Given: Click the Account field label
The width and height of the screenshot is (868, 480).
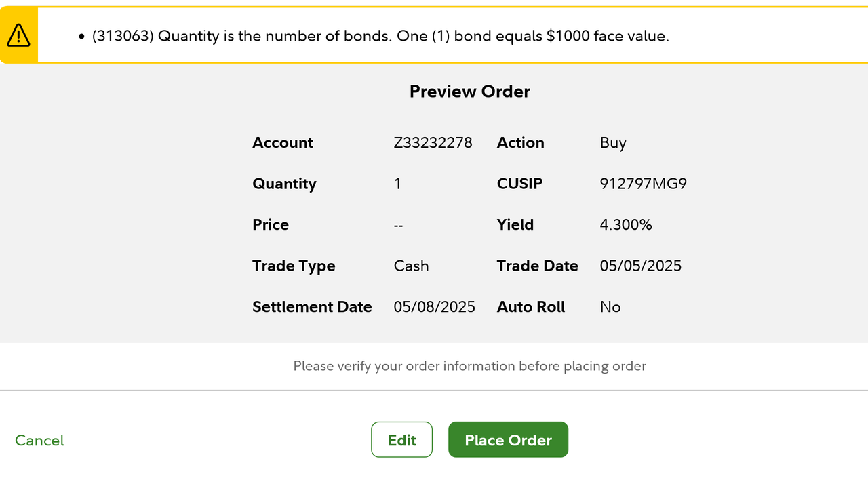Looking at the screenshot, I should coord(283,143).
